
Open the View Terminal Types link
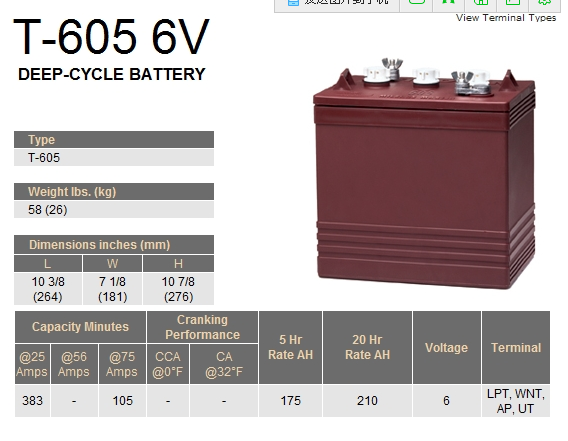click(506, 18)
